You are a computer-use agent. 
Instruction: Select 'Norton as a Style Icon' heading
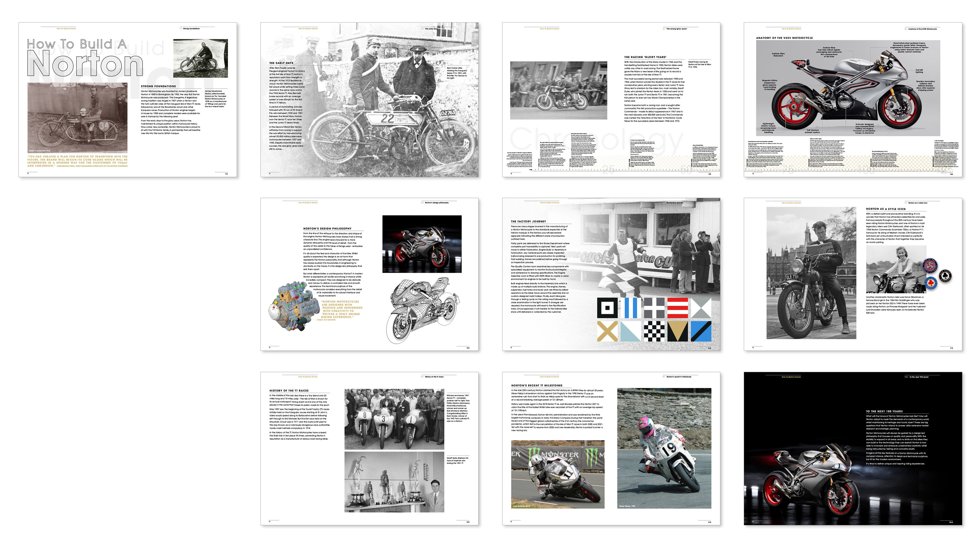coord(886,209)
